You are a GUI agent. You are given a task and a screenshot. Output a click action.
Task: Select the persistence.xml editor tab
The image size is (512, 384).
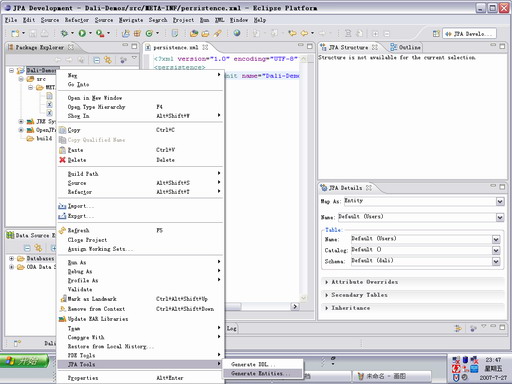point(177,47)
